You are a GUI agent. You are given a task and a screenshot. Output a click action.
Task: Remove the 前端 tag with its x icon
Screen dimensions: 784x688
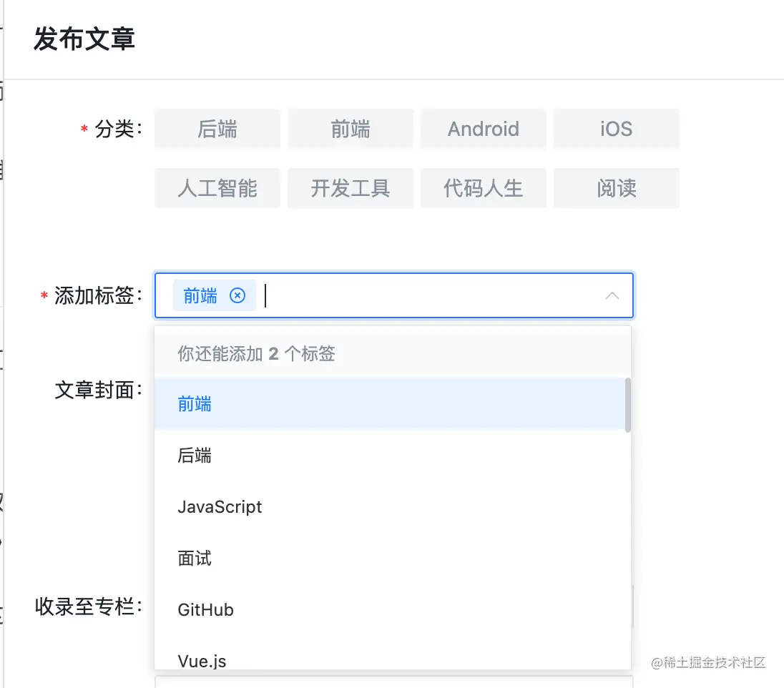click(x=237, y=295)
